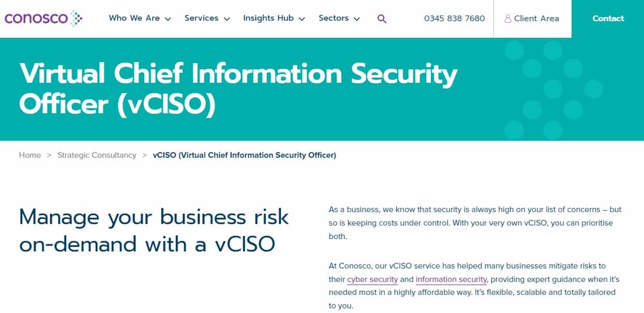The height and width of the screenshot is (313, 644).
Task: Go to Home breadcrumb
Action: pyautogui.click(x=30, y=155)
